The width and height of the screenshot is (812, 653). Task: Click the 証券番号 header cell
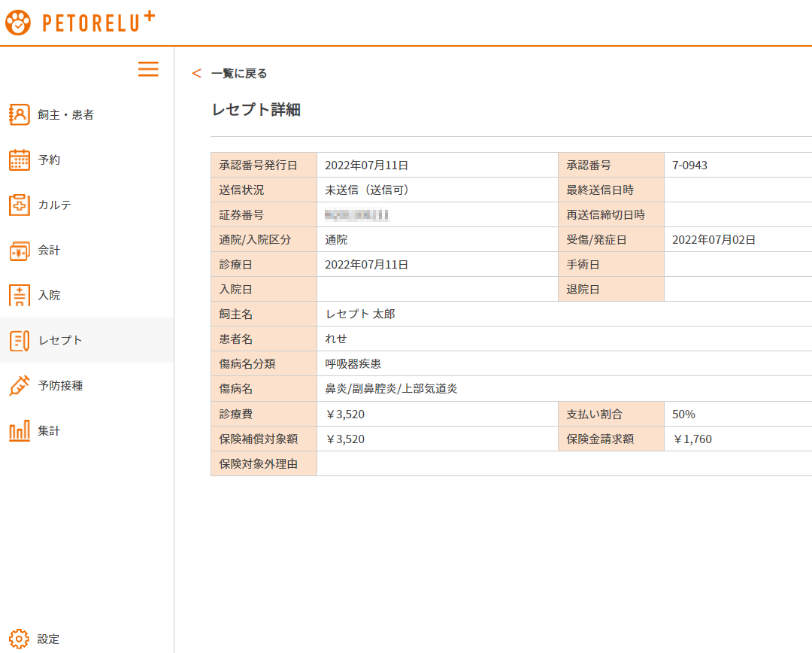coord(264,215)
